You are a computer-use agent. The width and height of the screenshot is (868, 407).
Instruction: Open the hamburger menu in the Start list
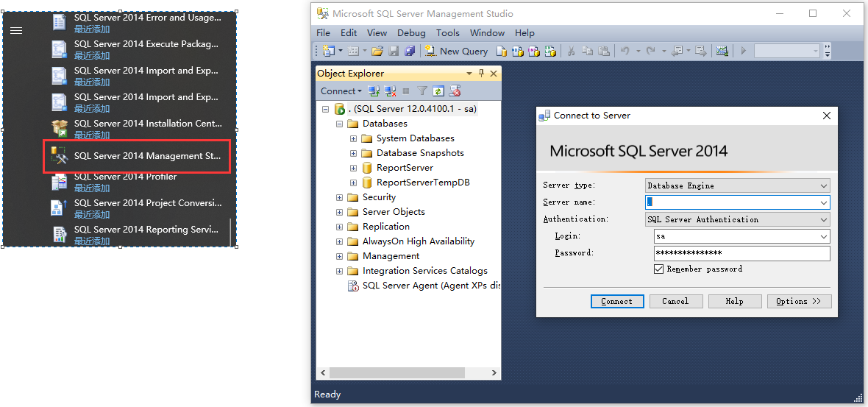click(x=16, y=30)
